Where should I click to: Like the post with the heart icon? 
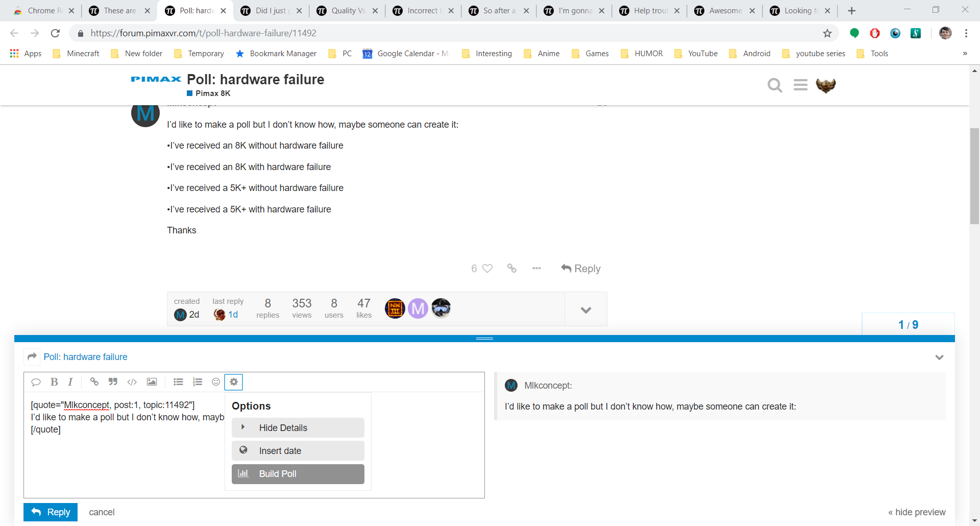[x=487, y=269]
